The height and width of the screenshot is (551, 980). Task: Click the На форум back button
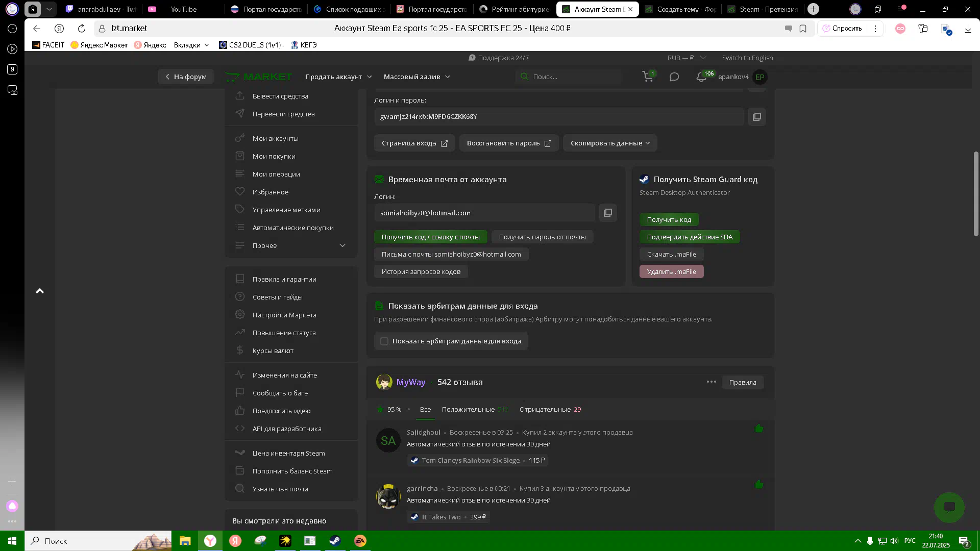[186, 77]
